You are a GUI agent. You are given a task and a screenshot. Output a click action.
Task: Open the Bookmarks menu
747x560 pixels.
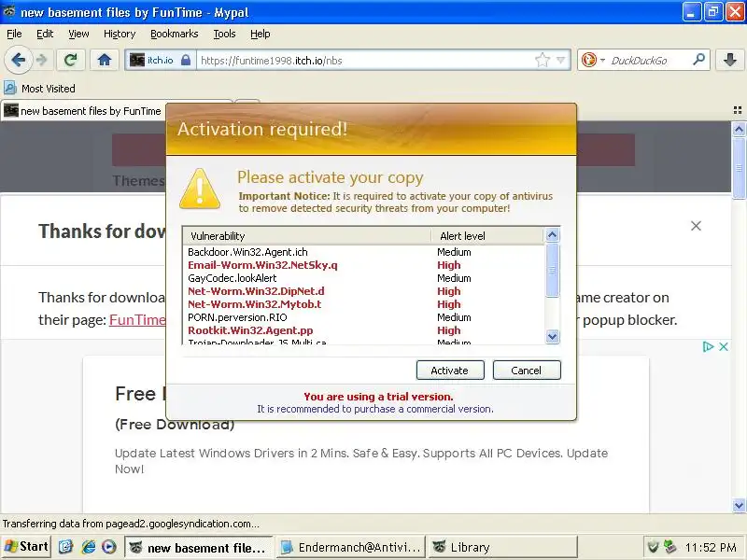175,34
